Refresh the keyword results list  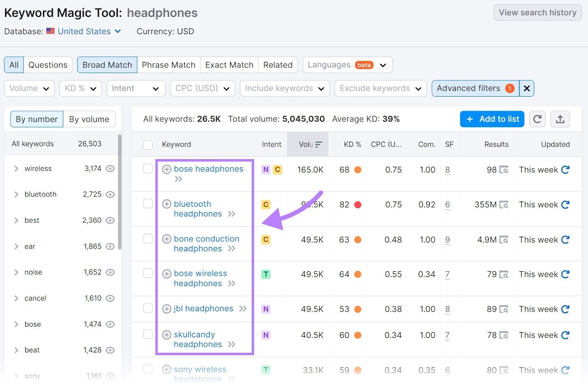pos(537,119)
